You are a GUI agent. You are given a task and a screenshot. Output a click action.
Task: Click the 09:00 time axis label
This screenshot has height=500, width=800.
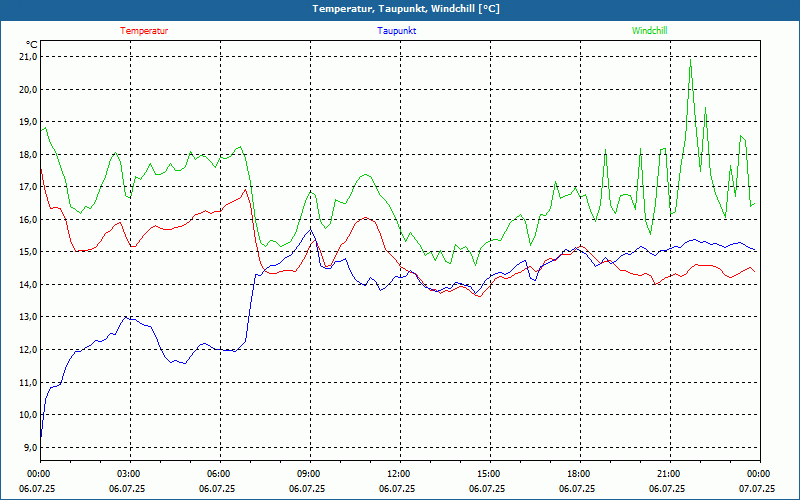point(309,474)
